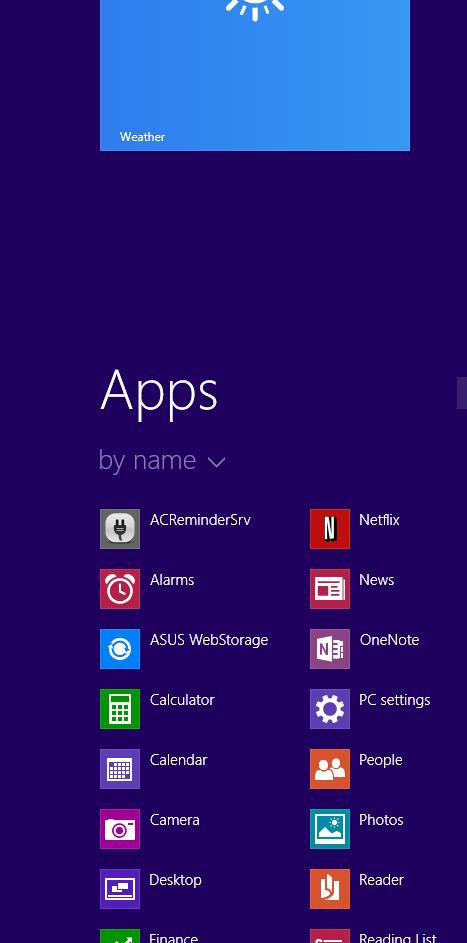Select the Reading List label
This screenshot has width=467, height=943.
pos(398,938)
